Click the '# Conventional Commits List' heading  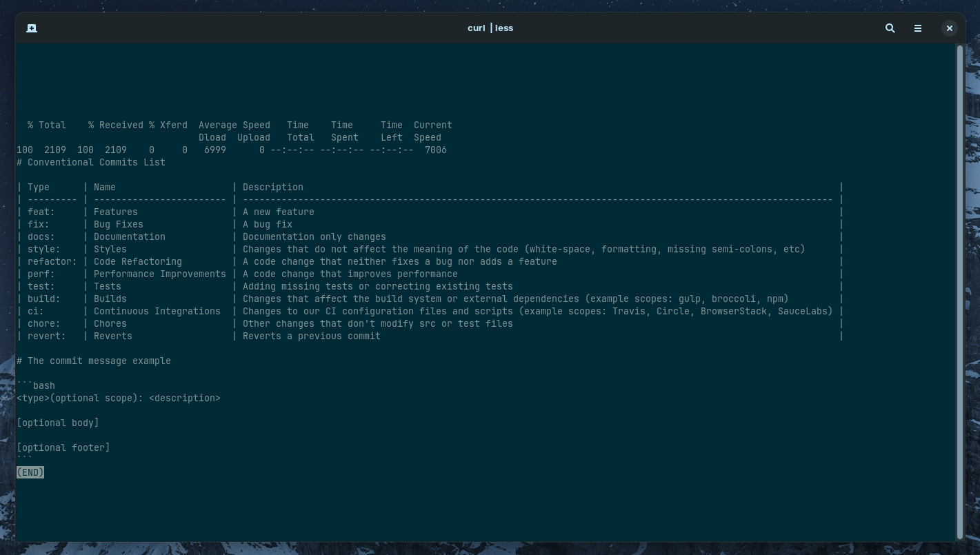91,163
